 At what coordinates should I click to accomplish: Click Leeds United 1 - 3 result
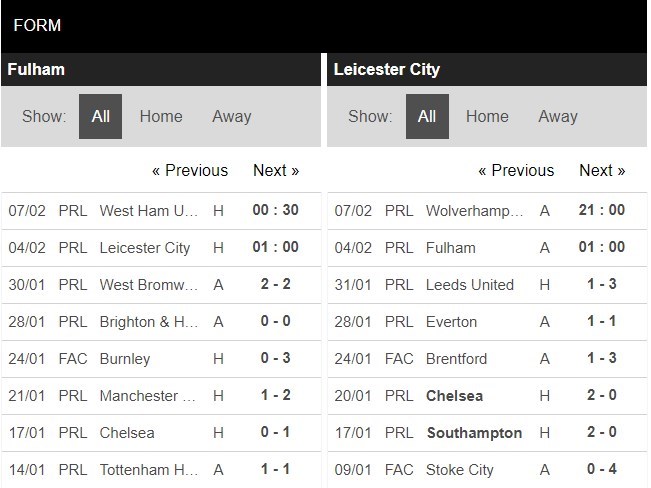(x=602, y=285)
